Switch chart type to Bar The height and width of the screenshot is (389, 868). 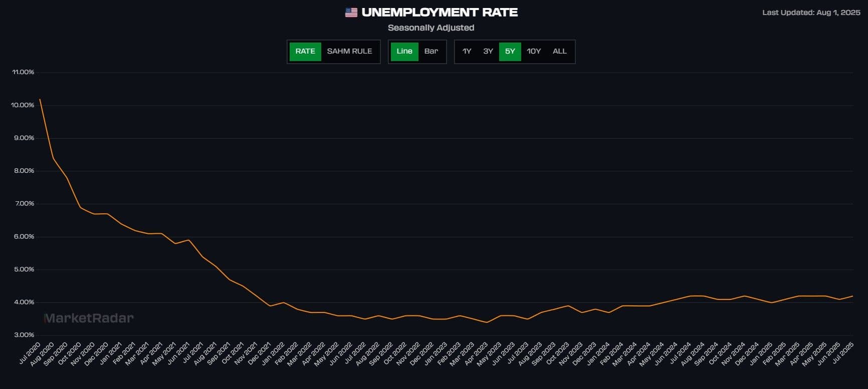[431, 51]
